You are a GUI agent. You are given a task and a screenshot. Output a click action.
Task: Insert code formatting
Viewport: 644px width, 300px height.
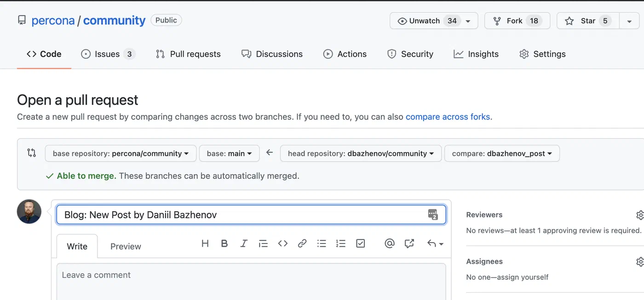point(283,243)
